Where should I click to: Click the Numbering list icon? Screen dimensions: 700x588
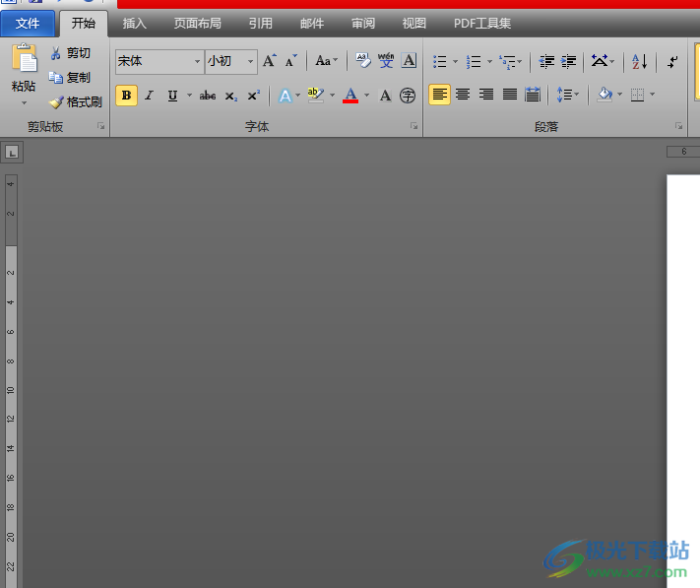pos(474,62)
